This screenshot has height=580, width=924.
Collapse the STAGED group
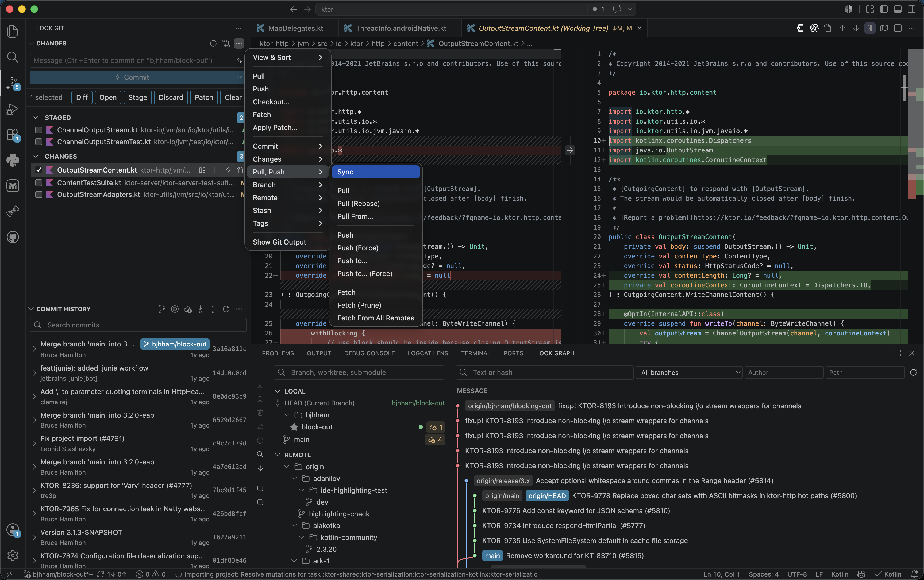[x=36, y=117]
